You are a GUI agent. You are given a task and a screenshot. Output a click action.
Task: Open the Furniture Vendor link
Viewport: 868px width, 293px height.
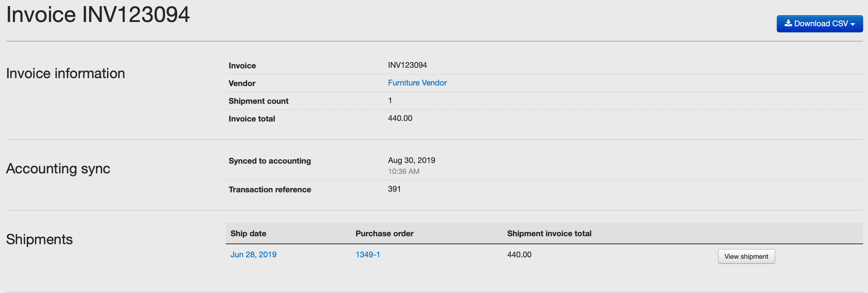tap(417, 83)
